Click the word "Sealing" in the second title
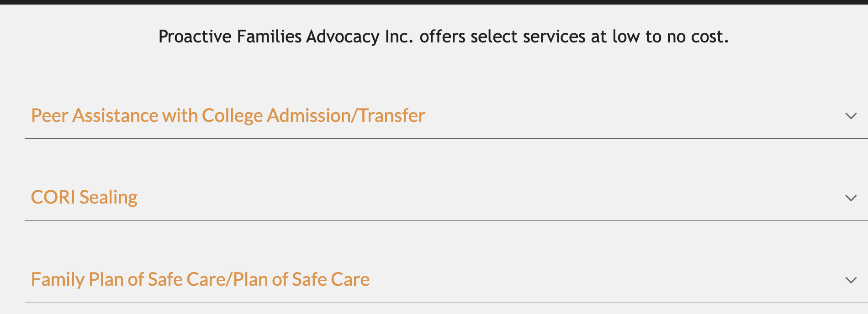Screen dimensions: 868x314 (x=108, y=197)
